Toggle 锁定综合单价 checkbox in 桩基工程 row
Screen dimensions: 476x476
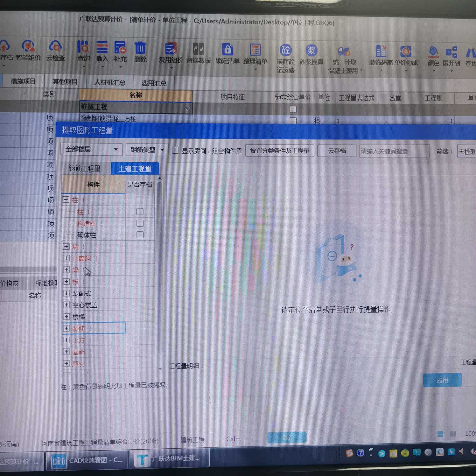pyautogui.click(x=293, y=109)
